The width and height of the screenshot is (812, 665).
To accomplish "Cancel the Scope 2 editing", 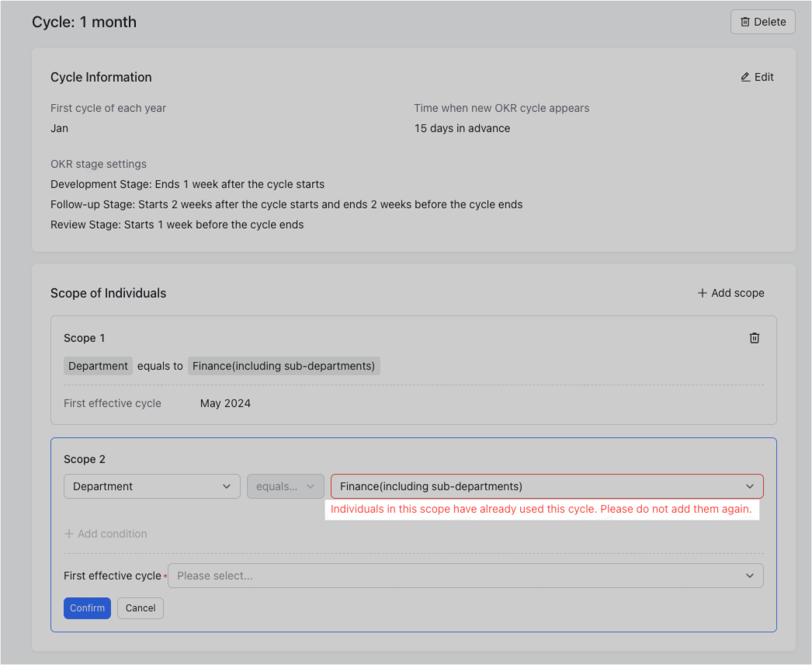I will (141, 608).
